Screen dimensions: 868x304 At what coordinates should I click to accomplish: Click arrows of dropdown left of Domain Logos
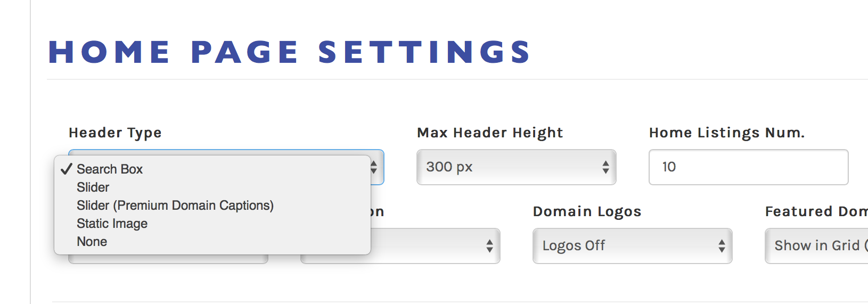pyautogui.click(x=489, y=246)
